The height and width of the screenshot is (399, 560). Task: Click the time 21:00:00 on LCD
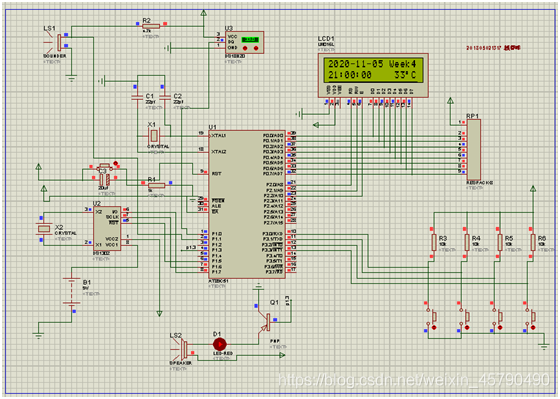coord(350,75)
